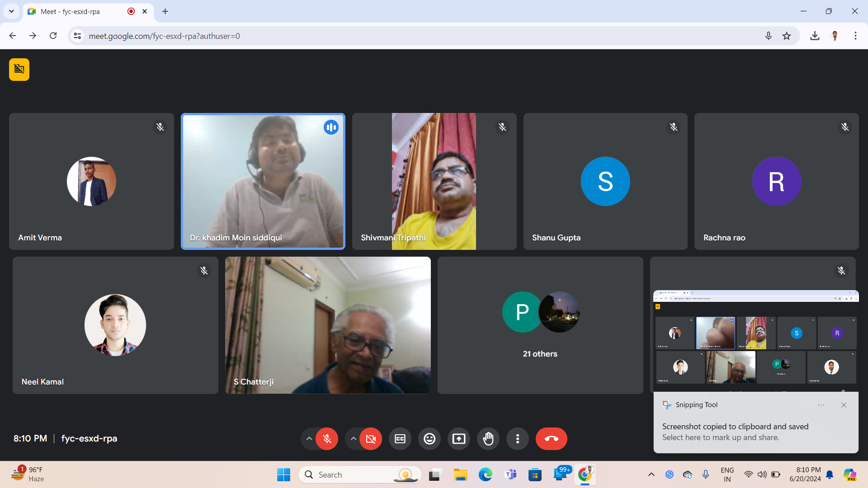The height and width of the screenshot is (488, 868).
Task: Click the Present now screen share icon
Action: pyautogui.click(x=458, y=439)
